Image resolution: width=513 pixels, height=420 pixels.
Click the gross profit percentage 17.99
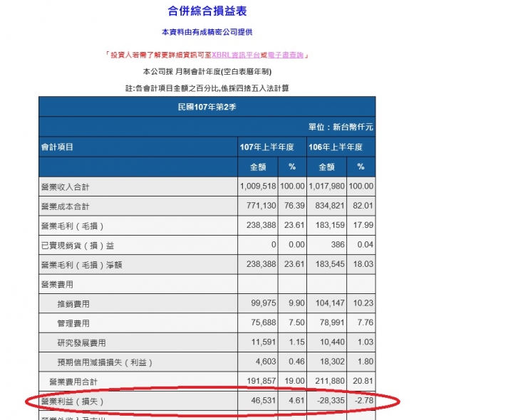tap(363, 225)
